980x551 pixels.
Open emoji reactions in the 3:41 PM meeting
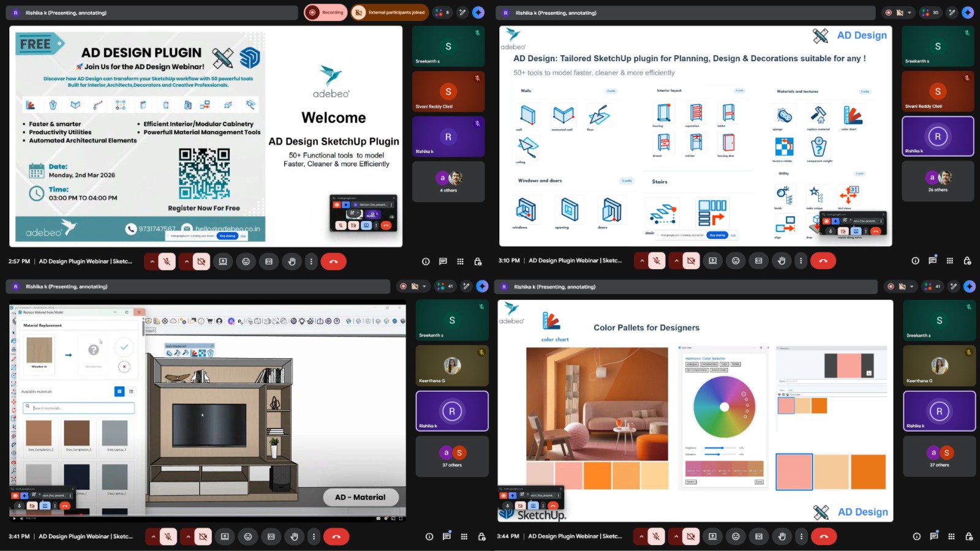(247, 537)
